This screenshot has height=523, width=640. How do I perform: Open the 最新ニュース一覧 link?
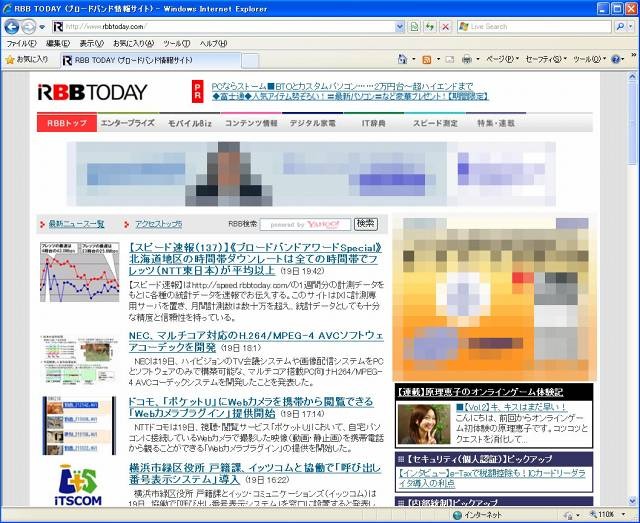click(x=76, y=224)
